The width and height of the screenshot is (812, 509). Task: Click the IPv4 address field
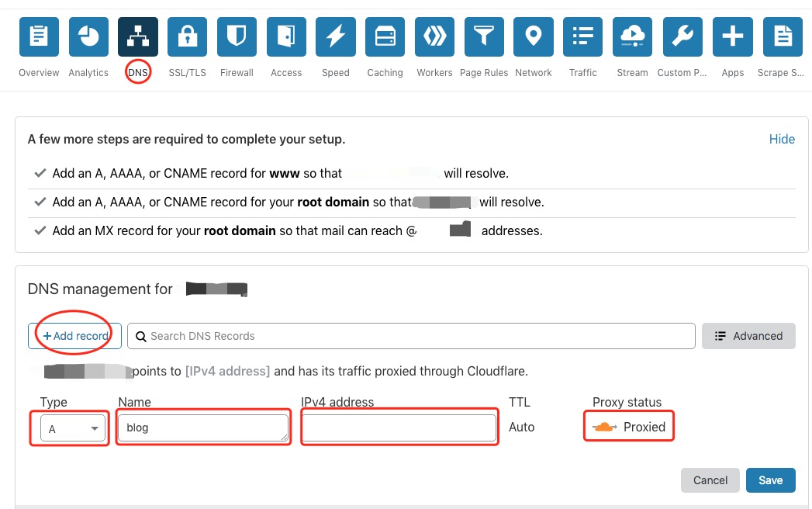pyautogui.click(x=399, y=428)
